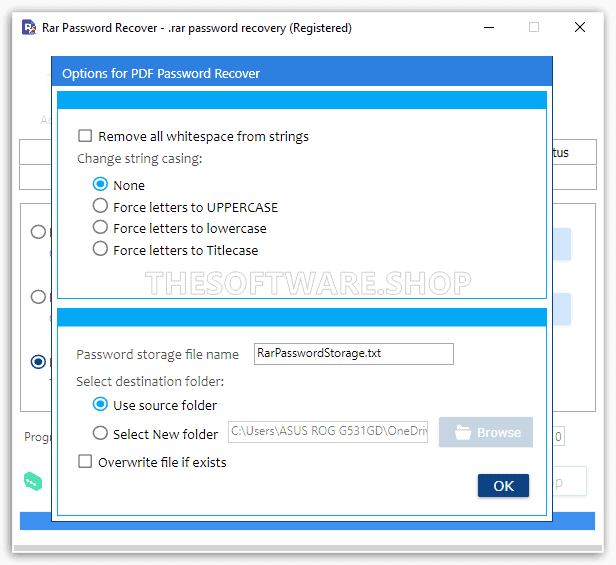Choose Force letters to lowercase
Viewport: 616px width, 565px height.
coord(100,228)
